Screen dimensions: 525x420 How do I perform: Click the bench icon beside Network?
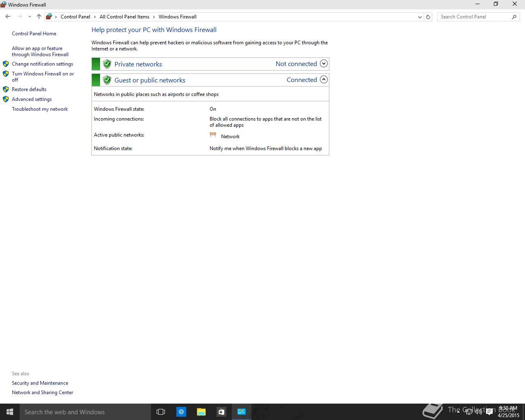point(213,135)
